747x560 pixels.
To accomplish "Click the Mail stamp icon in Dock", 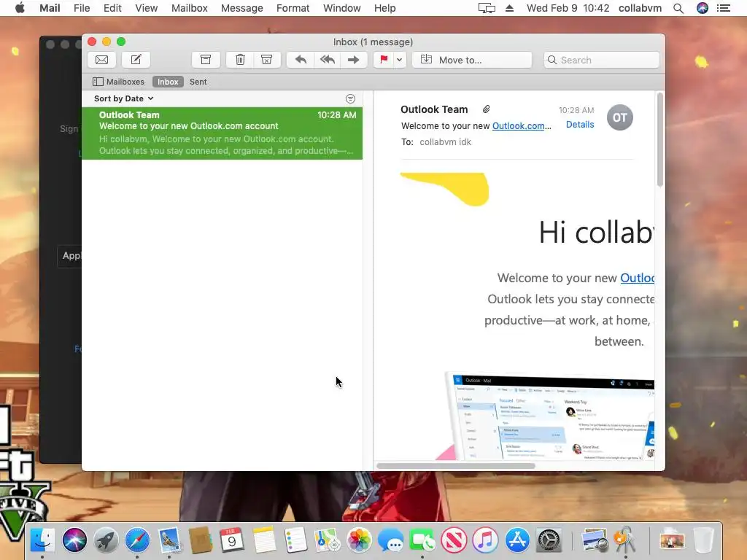I will 169,540.
